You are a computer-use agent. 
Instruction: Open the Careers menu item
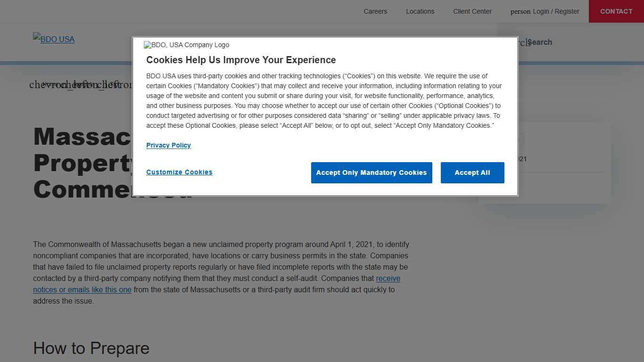coord(375,11)
